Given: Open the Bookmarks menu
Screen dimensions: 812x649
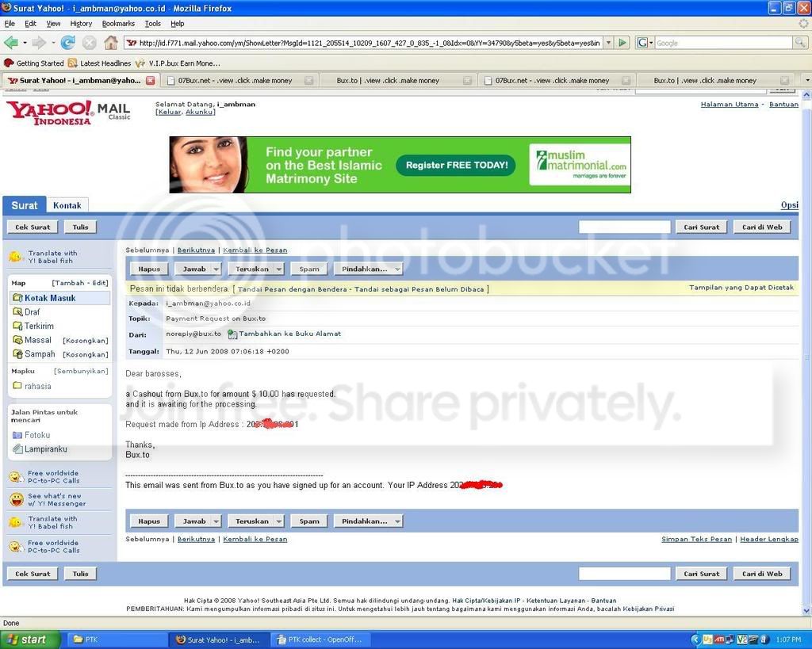Looking at the screenshot, I should [118, 23].
